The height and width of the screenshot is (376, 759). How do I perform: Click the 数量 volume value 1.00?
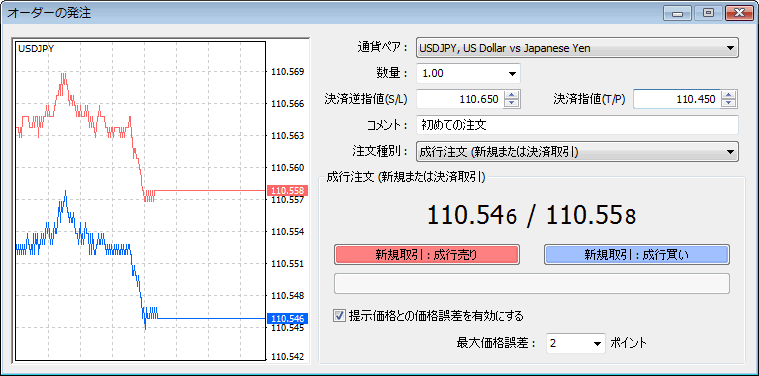click(x=433, y=74)
